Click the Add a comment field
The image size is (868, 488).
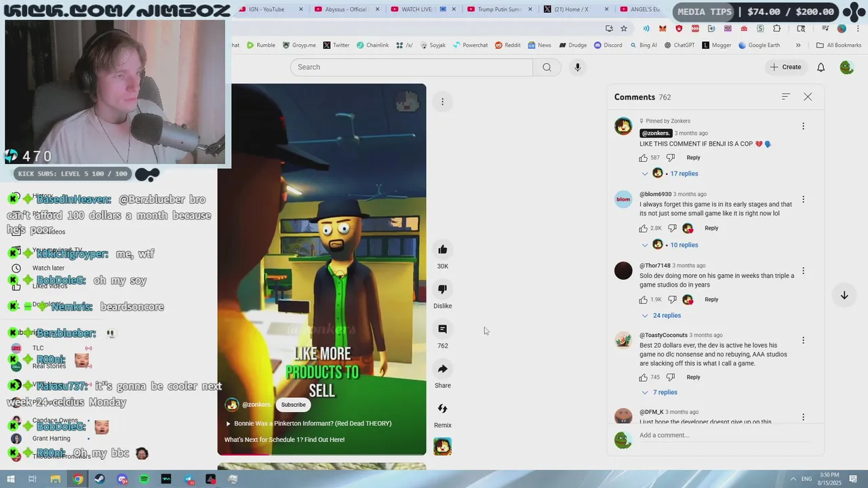point(724,435)
